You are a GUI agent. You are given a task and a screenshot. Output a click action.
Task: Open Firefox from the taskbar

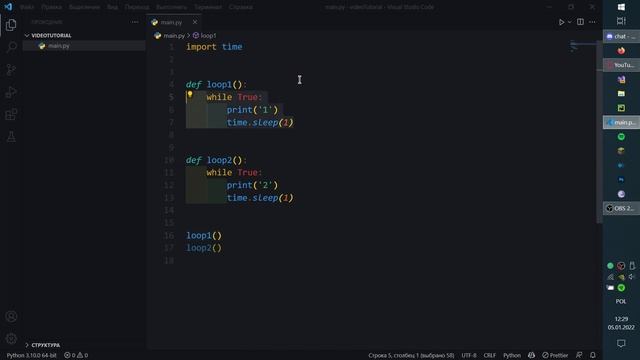click(x=621, y=51)
